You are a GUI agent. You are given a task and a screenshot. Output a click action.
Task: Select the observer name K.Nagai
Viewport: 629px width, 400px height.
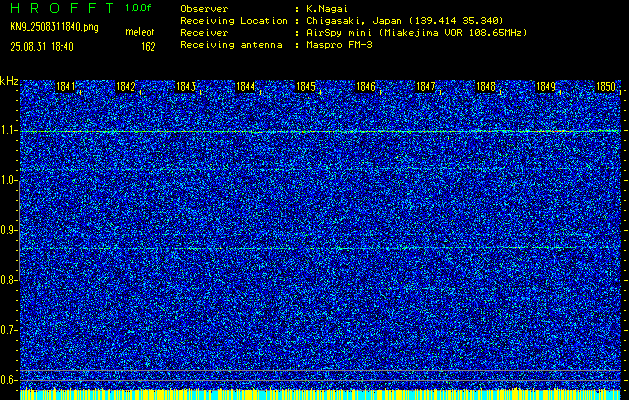click(x=327, y=8)
